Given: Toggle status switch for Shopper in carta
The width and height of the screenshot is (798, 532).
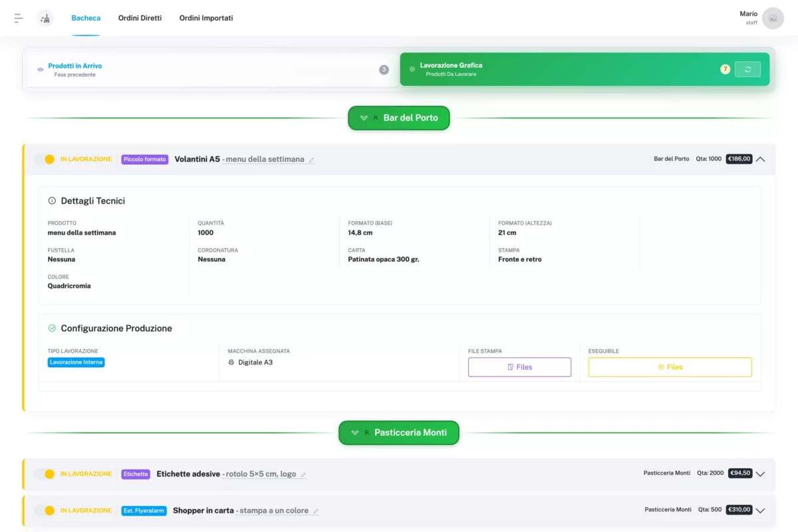Looking at the screenshot, I should [45, 510].
